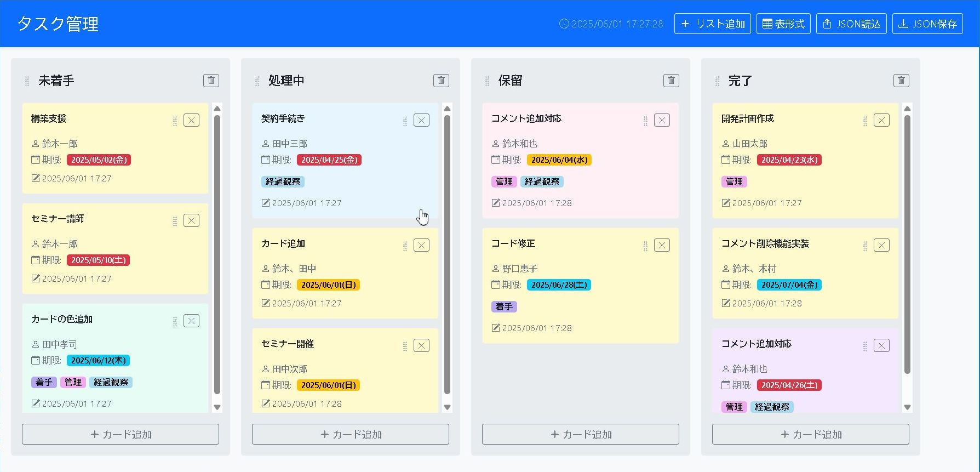The width and height of the screenshot is (980, 472).
Task: Click 未着手 list title
Action: 56,81
